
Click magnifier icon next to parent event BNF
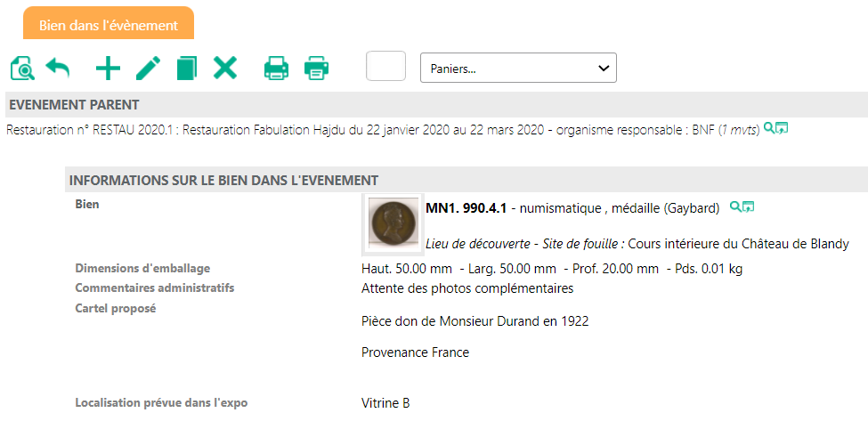point(769,129)
